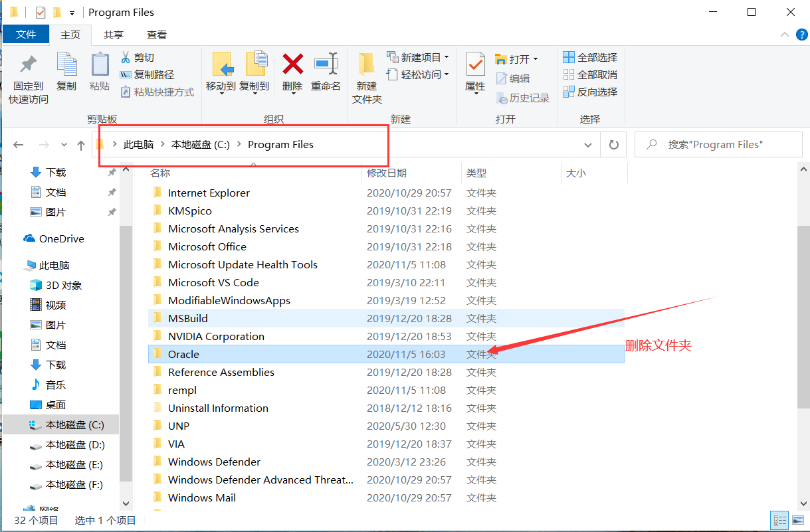The width and height of the screenshot is (810, 532).
Task: Choose Paste shortcut (粘贴快捷方式)
Action: click(157, 92)
